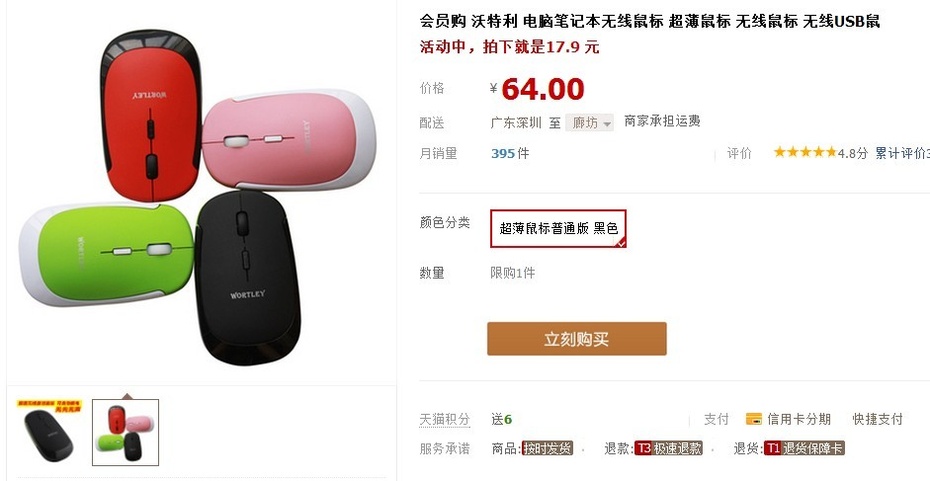Screen dimensions: 930x481
Task: Select the 超薄鼠标普通版 黑色 color option
Action: coord(558,228)
